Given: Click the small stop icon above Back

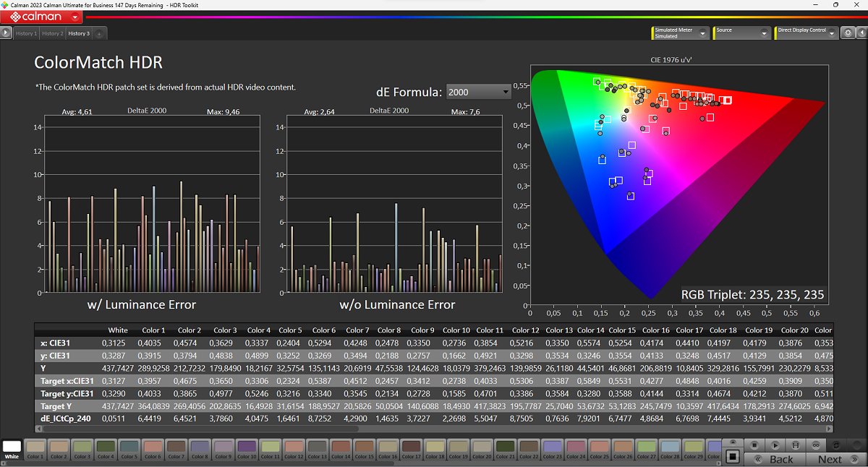Looking at the screenshot, I should (x=754, y=445).
